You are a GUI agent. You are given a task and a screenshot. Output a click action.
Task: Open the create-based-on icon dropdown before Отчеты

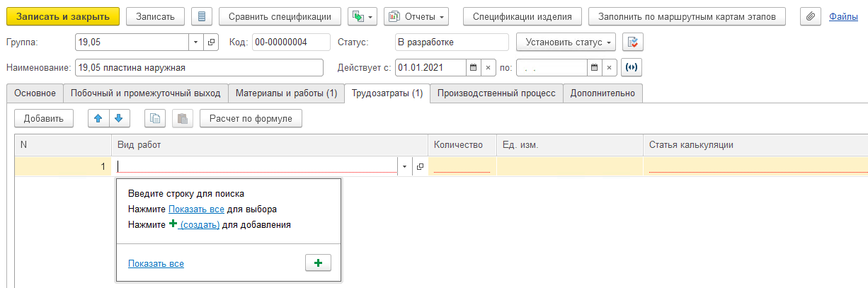pos(362,16)
